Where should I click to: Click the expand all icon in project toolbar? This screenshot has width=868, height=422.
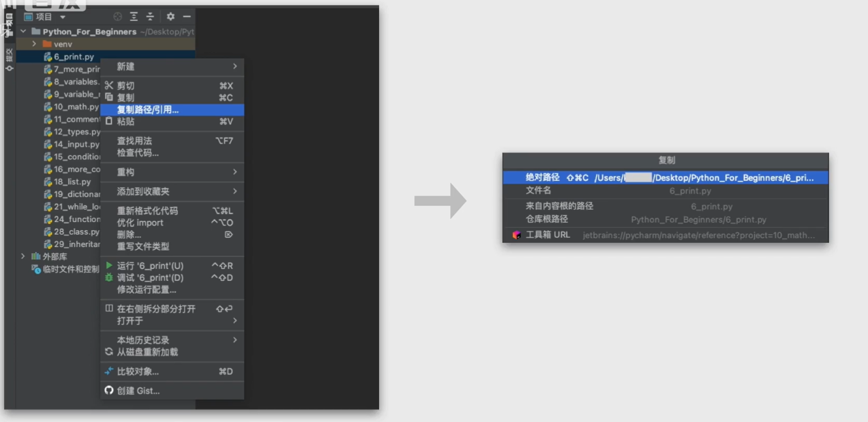tap(134, 17)
